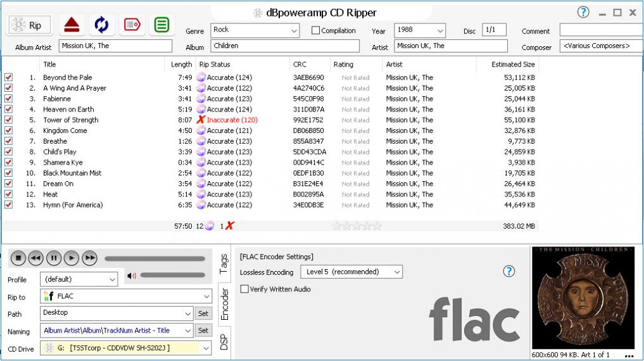644x361 pixels.
Task: Open the red metadata tag icon
Action: point(132,25)
